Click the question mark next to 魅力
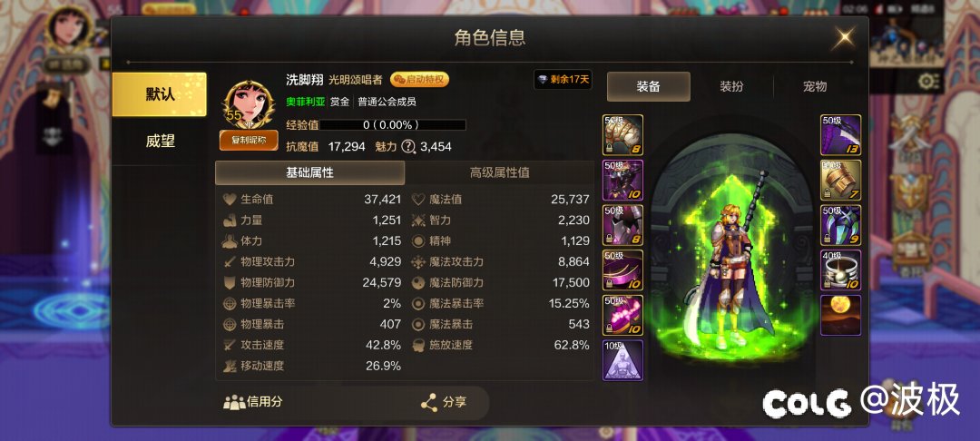This screenshot has width=980, height=441. click(408, 147)
